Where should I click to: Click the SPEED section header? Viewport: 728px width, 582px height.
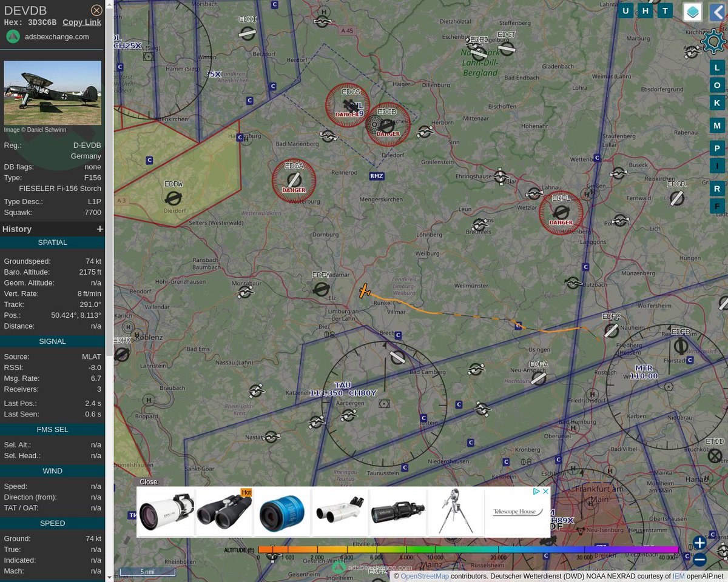tap(53, 523)
